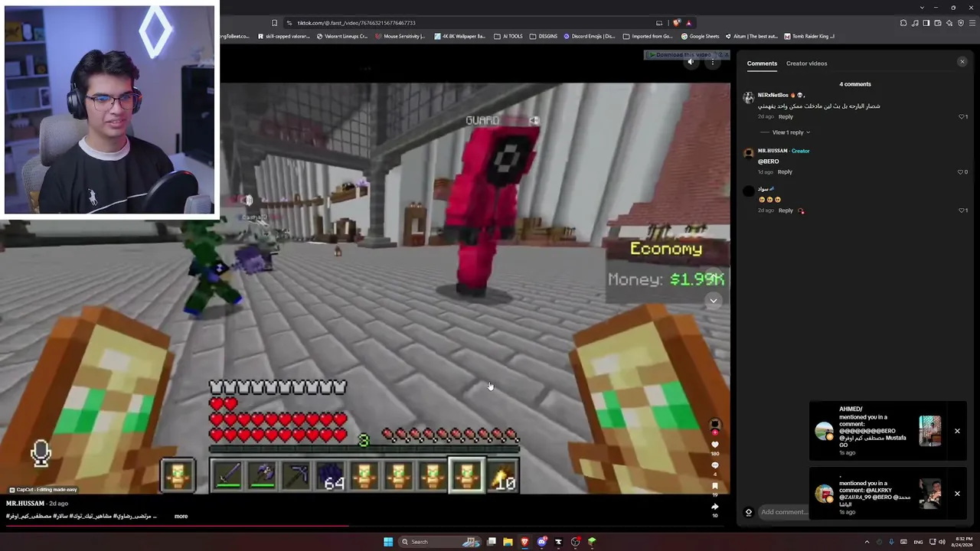Image resolution: width=980 pixels, height=551 pixels.
Task: Open comments via the speech bubble icon
Action: pos(715,465)
